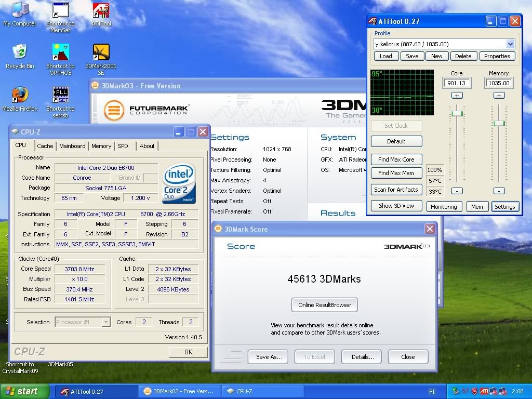Click Close button in 3DMark Score

[x=408, y=357]
